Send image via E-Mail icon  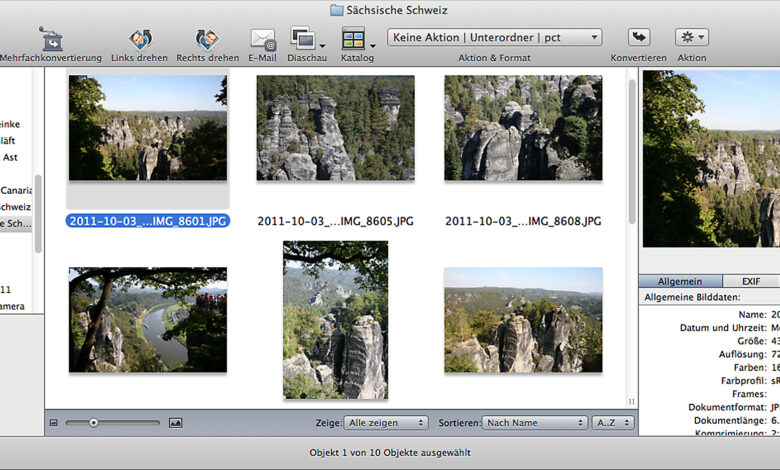coord(263,39)
